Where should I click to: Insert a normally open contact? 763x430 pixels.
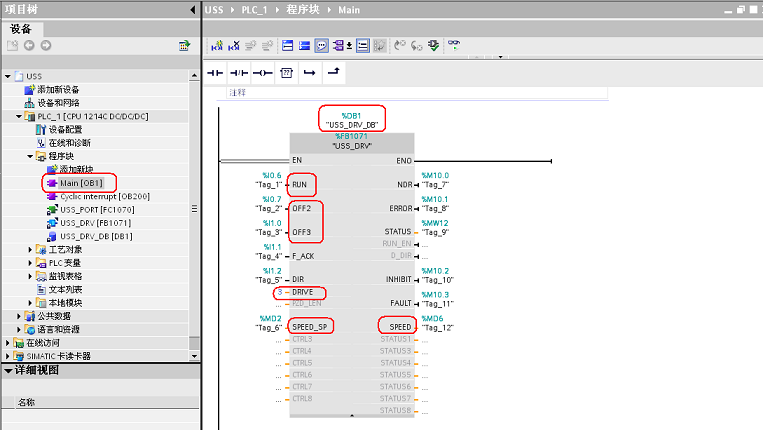(x=215, y=73)
